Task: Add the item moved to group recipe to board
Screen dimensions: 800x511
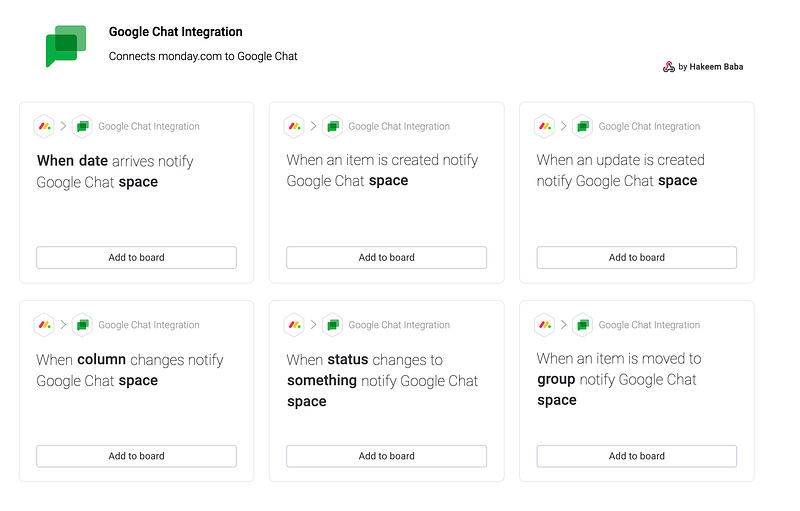Action: pos(637,456)
